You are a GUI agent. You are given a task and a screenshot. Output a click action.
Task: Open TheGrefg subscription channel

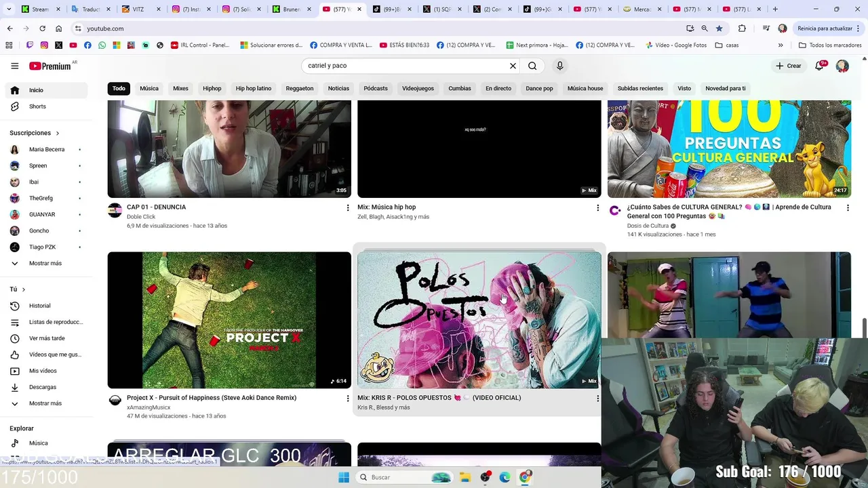point(46,198)
